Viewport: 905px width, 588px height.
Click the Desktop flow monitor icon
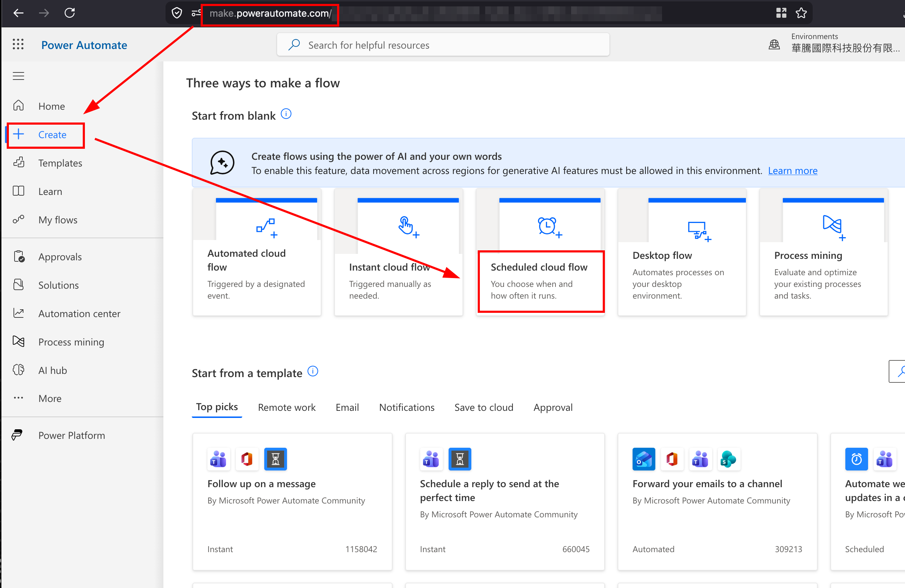(699, 231)
